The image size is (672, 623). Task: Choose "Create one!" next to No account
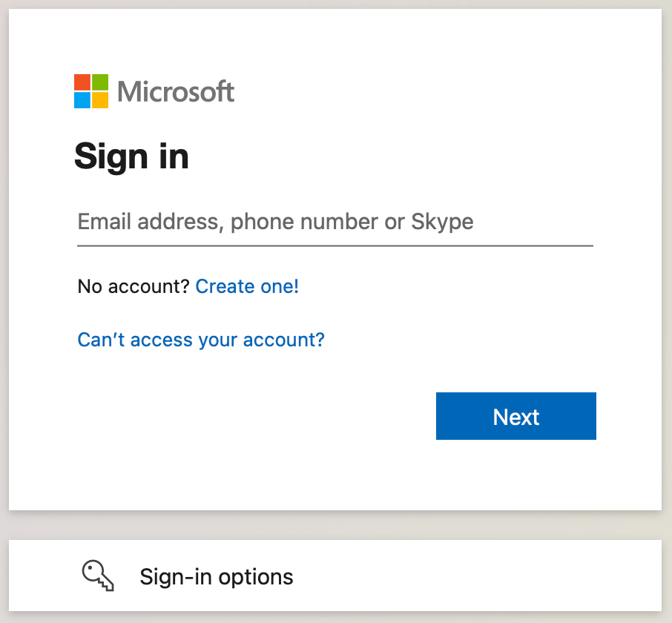247,286
